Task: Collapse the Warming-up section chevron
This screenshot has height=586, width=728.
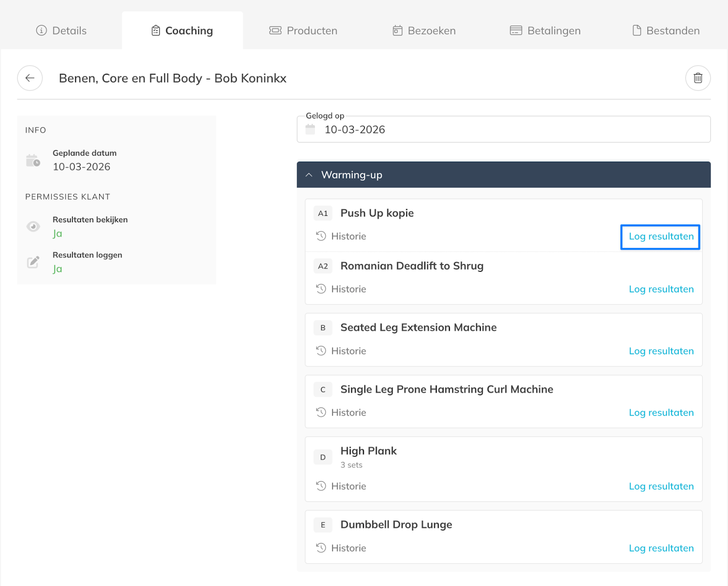Action: pyautogui.click(x=309, y=175)
